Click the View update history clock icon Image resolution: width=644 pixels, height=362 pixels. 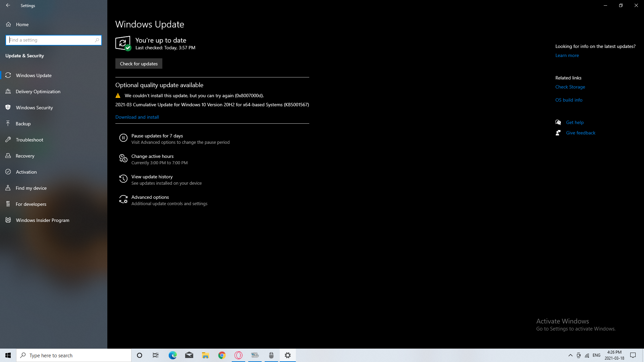click(123, 179)
